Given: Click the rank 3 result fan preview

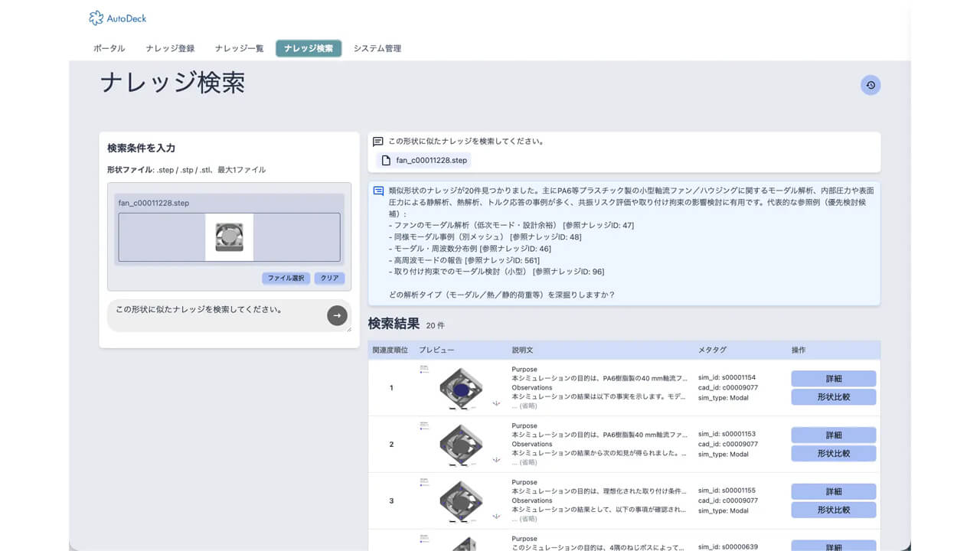Looking at the screenshot, I should (461, 502).
